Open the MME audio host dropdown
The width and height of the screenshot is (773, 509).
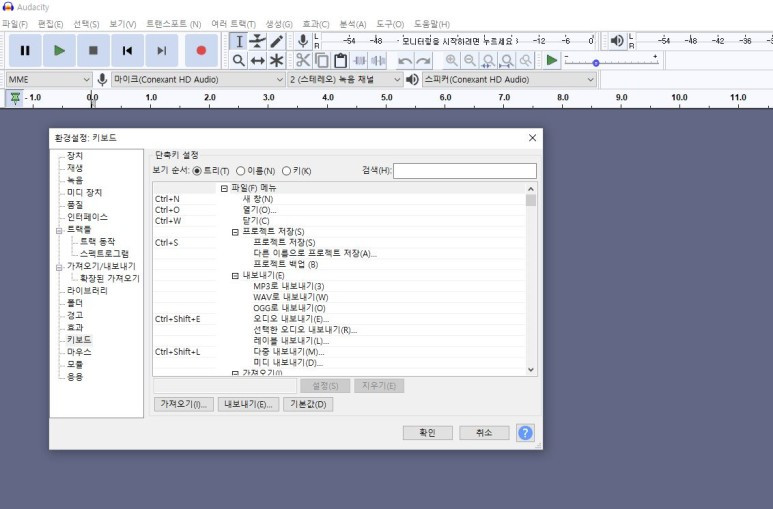[49, 79]
